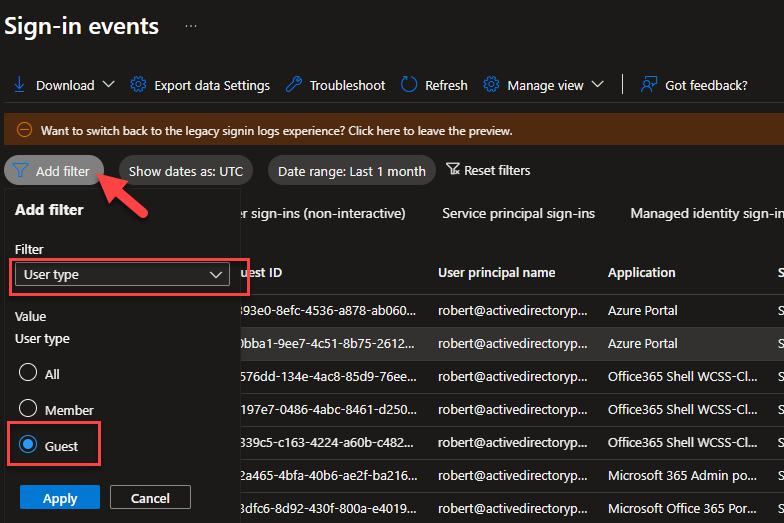
Task: Click the Got feedback person icon
Action: [x=650, y=85]
